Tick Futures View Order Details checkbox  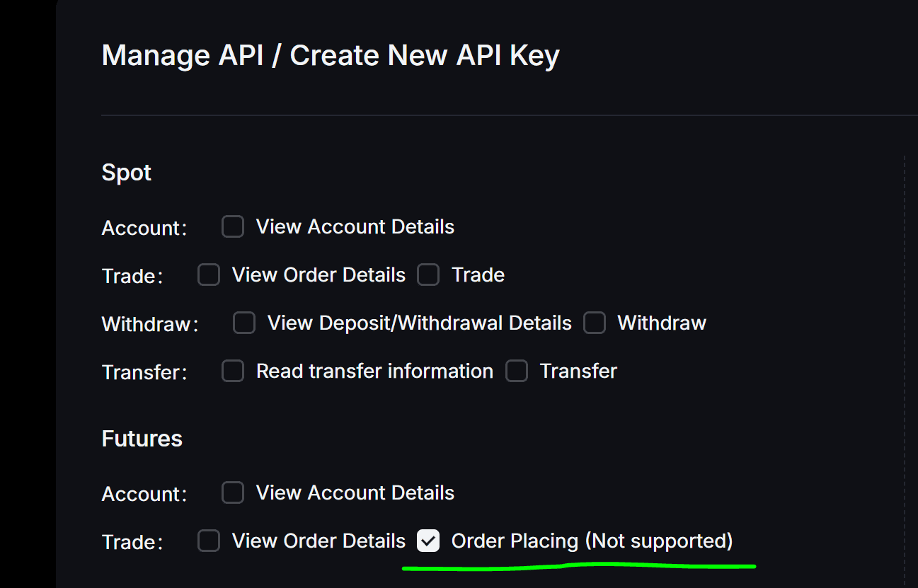(x=209, y=541)
